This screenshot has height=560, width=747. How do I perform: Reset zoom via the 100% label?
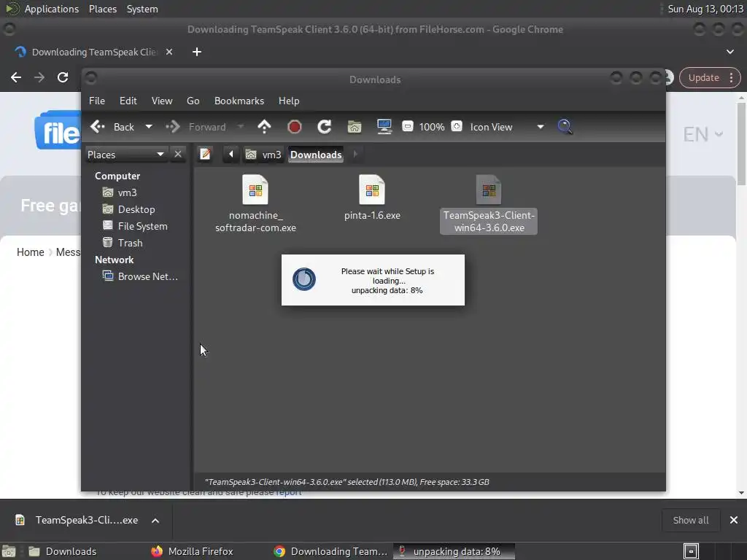pyautogui.click(x=432, y=127)
